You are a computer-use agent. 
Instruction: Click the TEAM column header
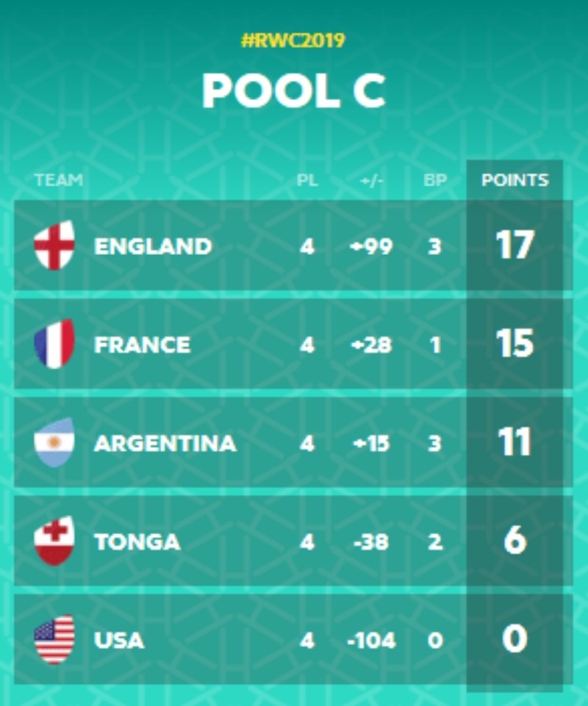coord(59,180)
